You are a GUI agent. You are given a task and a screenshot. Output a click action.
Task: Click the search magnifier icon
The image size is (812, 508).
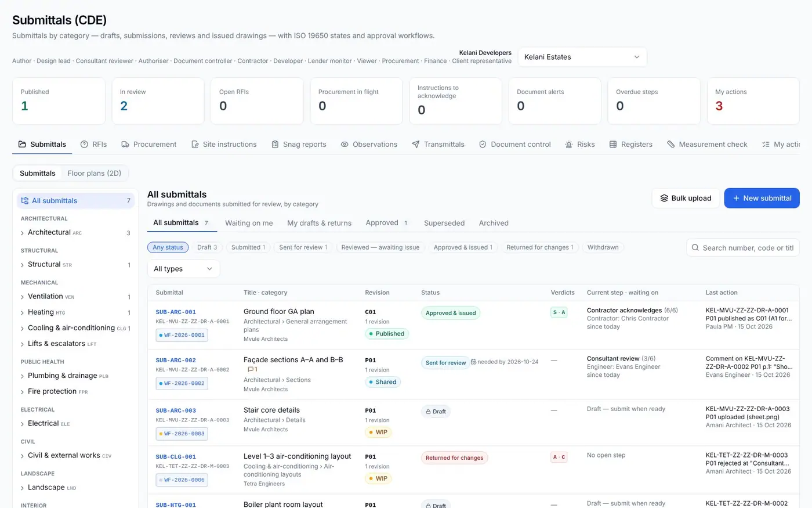tap(695, 248)
